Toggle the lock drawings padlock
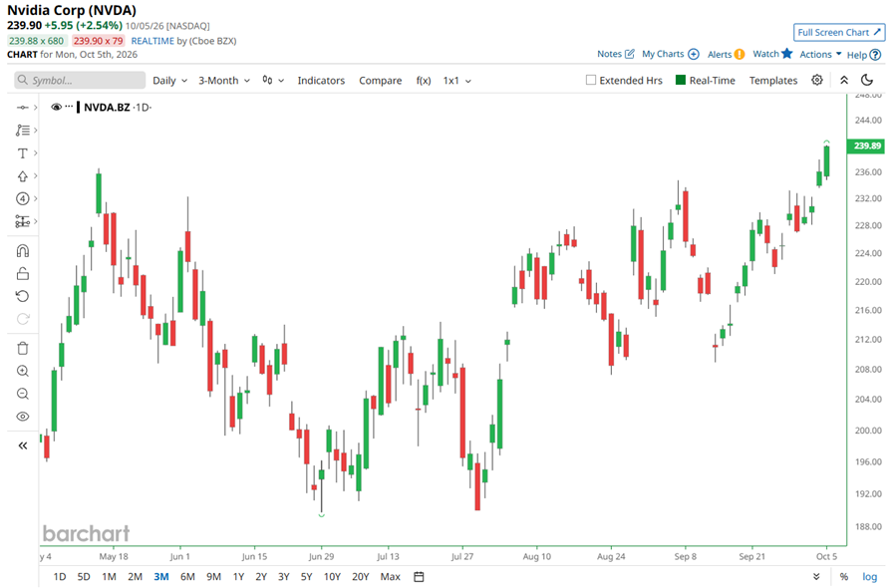This screenshot has width=894, height=588. 22,274
